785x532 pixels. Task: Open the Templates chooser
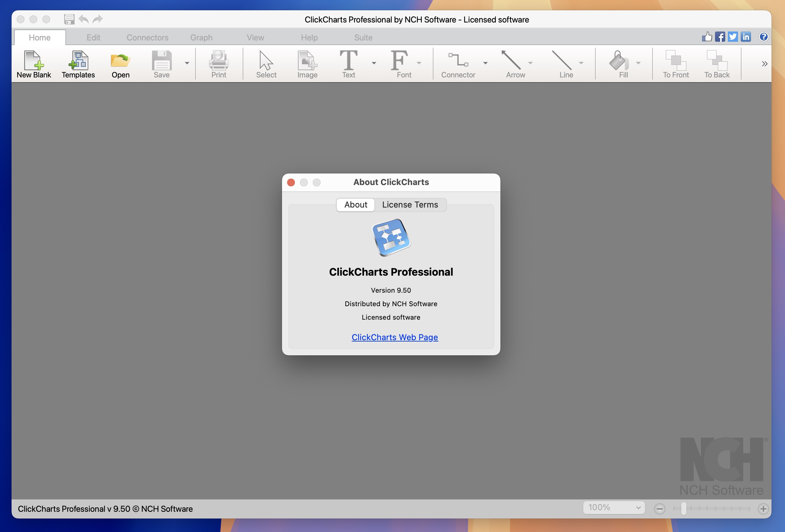pos(78,64)
